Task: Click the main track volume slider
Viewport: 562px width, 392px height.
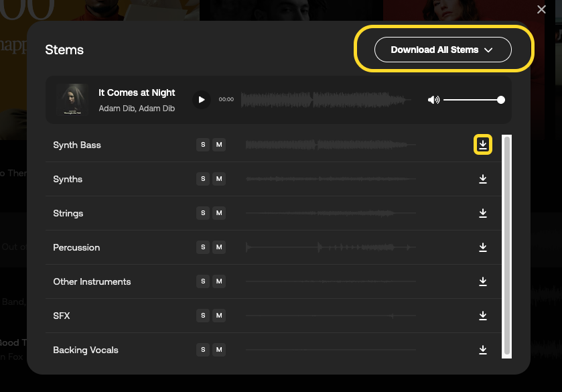Action: click(x=473, y=100)
